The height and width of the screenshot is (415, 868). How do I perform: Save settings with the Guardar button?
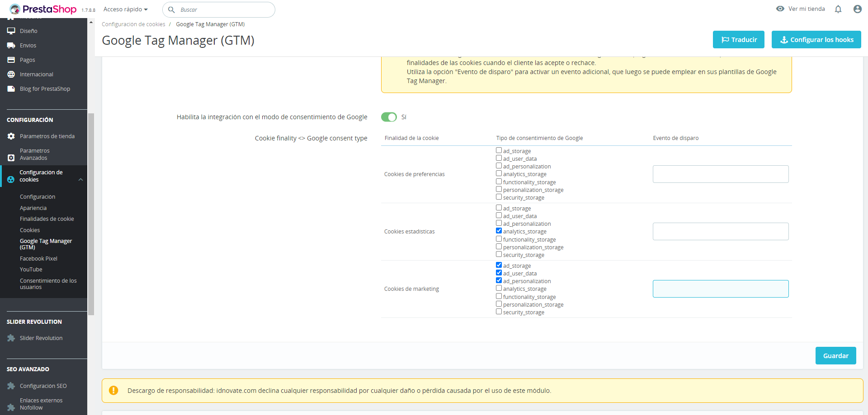click(x=836, y=356)
